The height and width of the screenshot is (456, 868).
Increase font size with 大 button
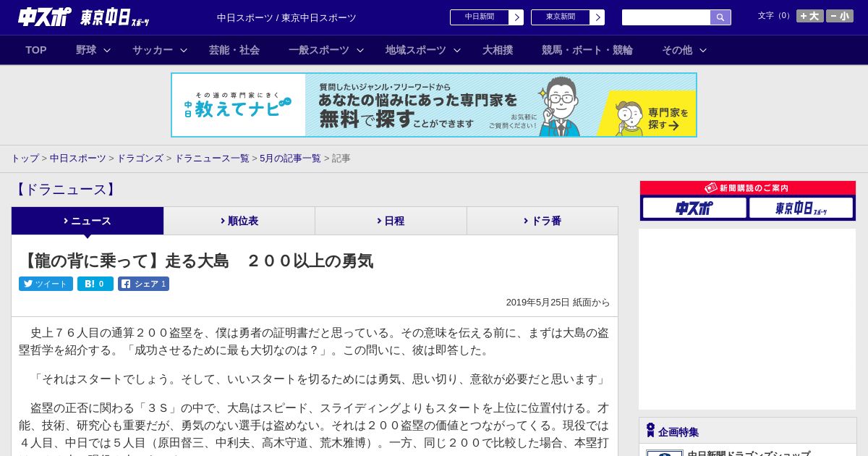pyautogui.click(x=810, y=16)
